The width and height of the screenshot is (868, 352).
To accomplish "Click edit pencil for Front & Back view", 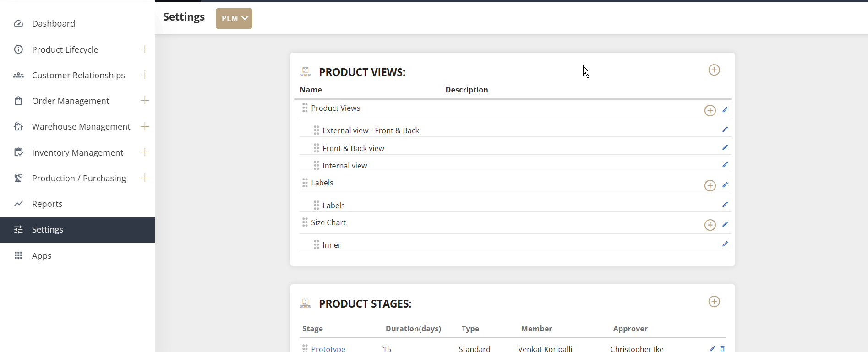I will pos(725,147).
